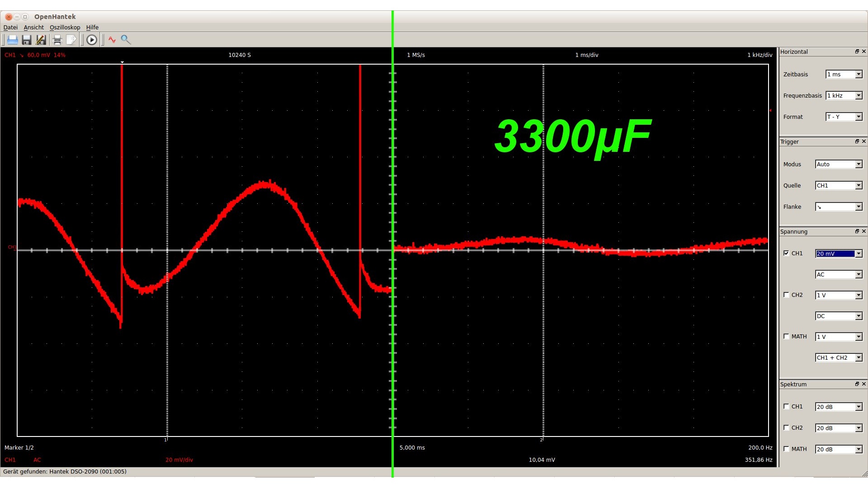Click the Export document icon
The height and width of the screenshot is (488, 868).
(x=71, y=40)
